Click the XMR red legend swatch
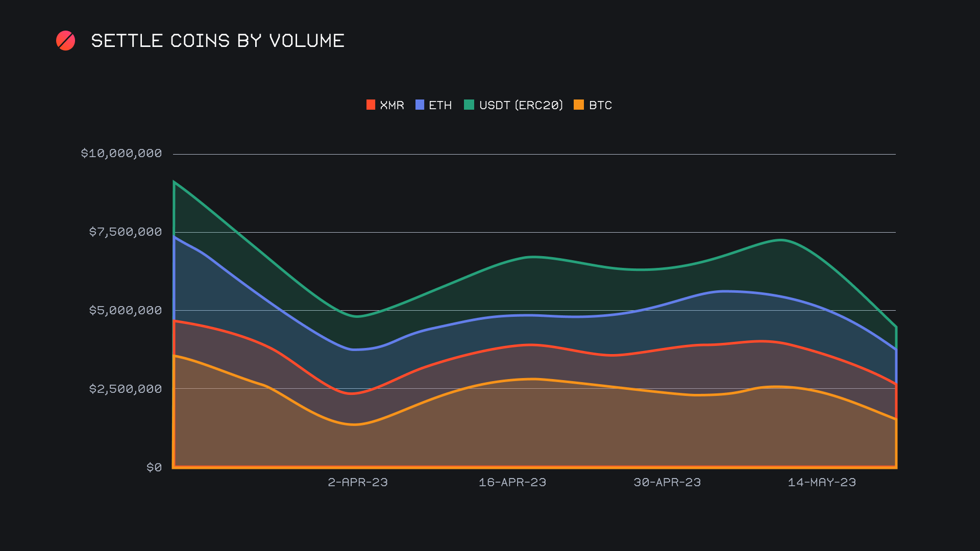980x551 pixels. [x=371, y=105]
